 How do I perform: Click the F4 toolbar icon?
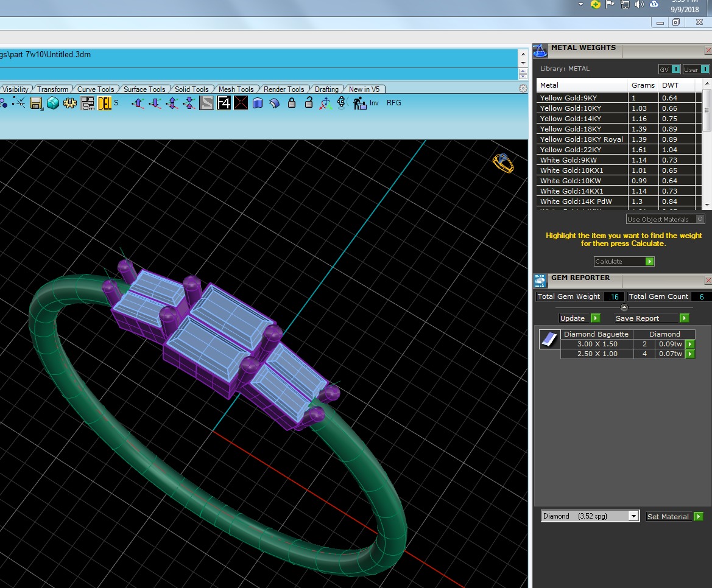click(224, 103)
